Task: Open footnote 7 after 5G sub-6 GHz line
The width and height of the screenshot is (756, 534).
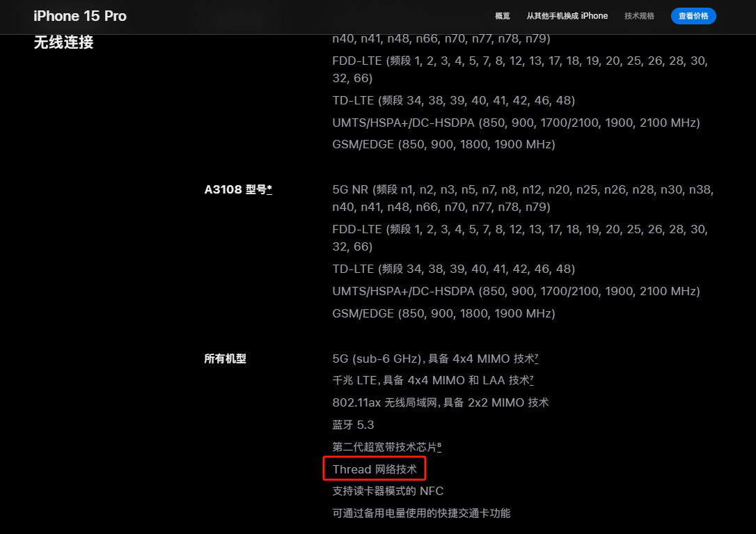Action: [x=537, y=357]
